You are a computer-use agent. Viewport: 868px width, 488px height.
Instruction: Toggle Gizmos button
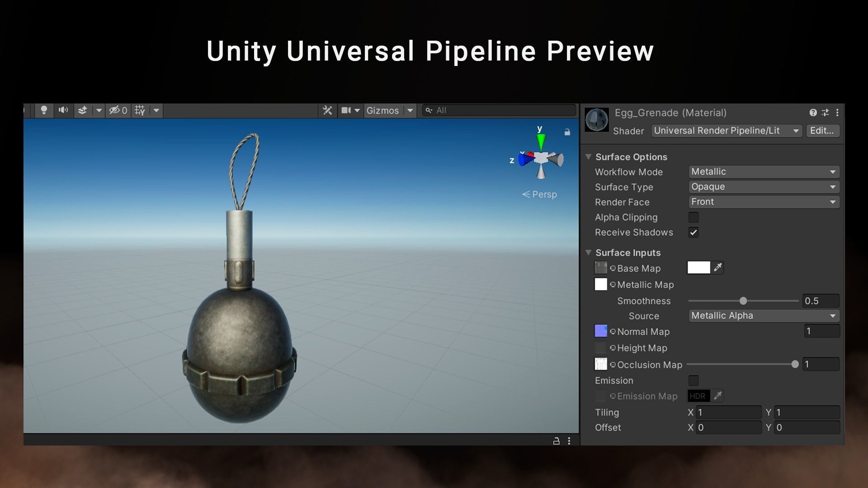(x=382, y=110)
